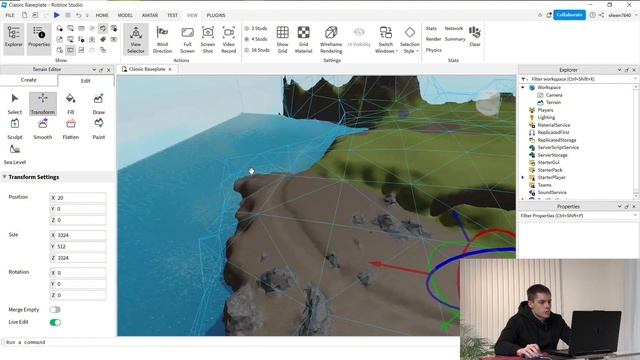This screenshot has width=640, height=360.
Task: Show Render stats
Action: 433,39
